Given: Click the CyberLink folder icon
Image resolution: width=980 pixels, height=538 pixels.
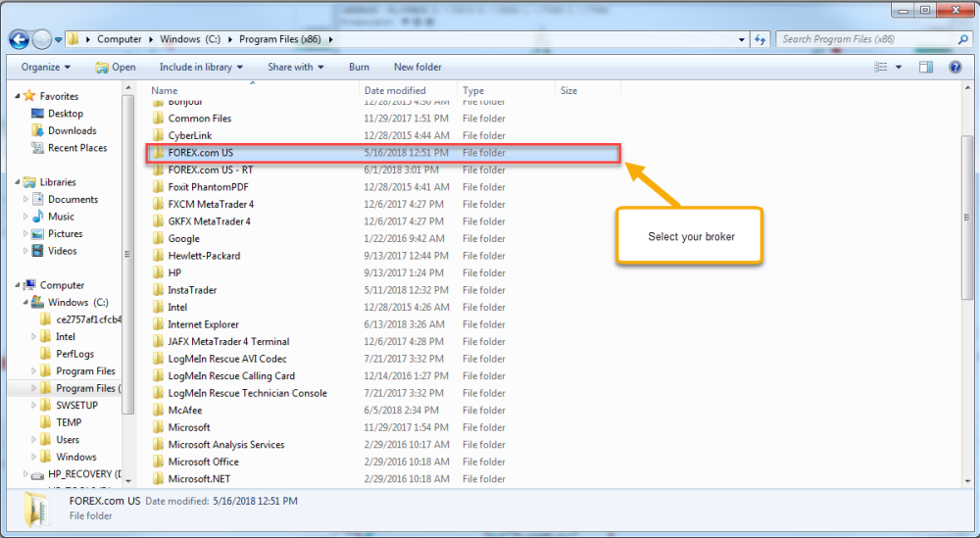Looking at the screenshot, I should point(158,135).
